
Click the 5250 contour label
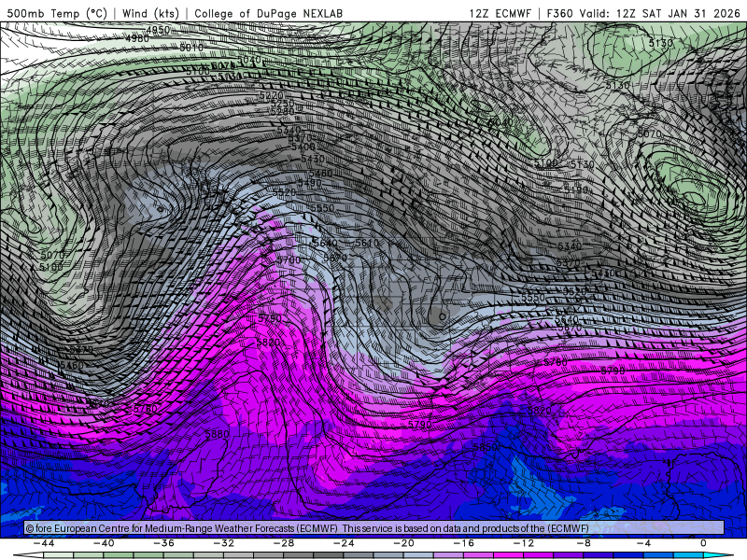pos(283,104)
